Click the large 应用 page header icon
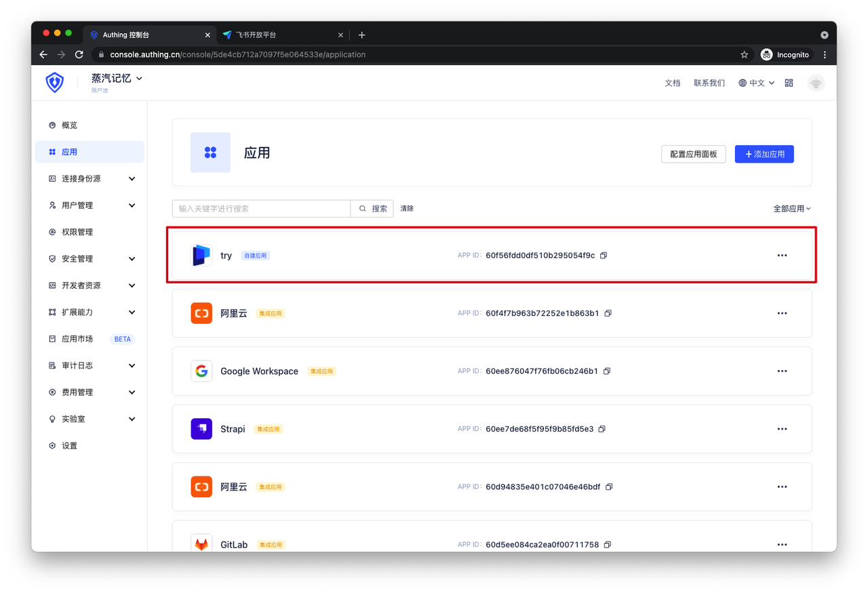 [x=210, y=152]
